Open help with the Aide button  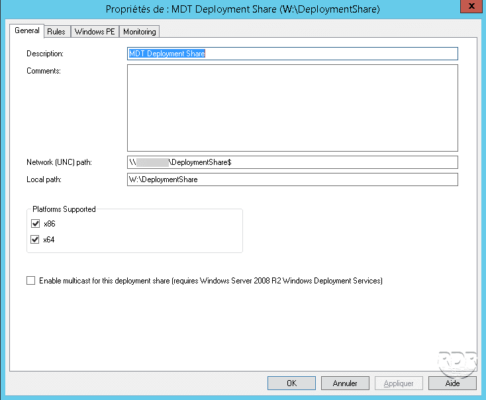pos(452,383)
